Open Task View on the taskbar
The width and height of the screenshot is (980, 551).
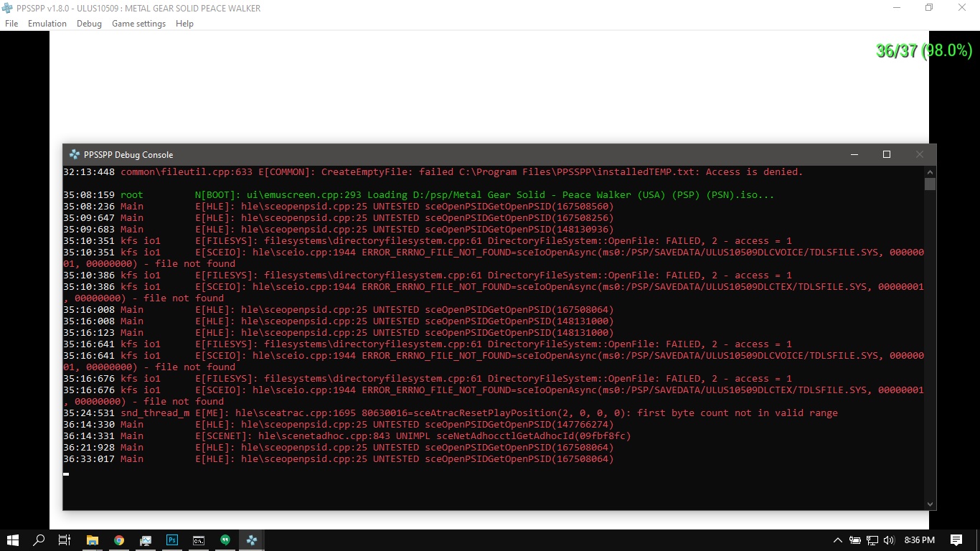65,540
